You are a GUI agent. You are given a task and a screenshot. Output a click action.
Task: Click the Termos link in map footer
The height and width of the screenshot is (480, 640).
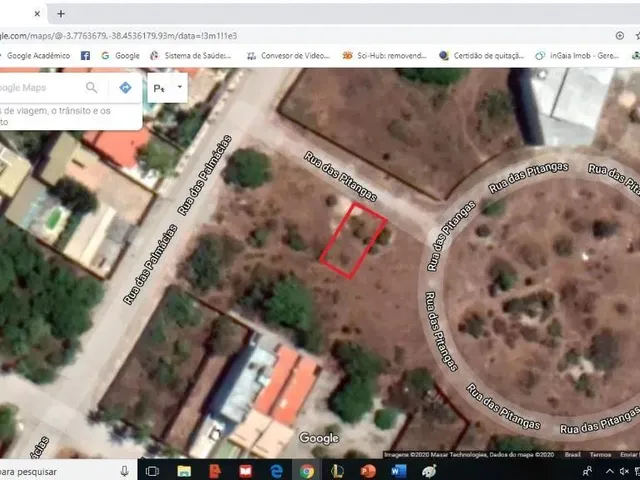click(x=600, y=454)
